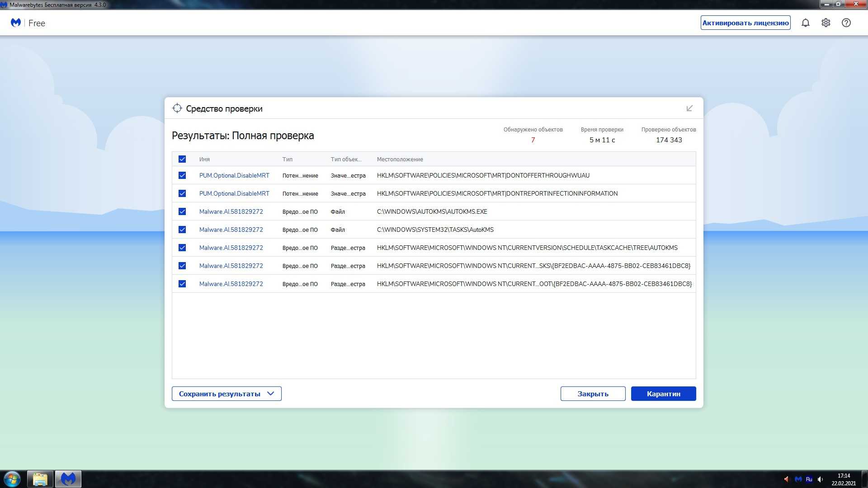Collapse the scanner panel with arrow icon
This screenshot has width=868, height=488.
pos(689,108)
